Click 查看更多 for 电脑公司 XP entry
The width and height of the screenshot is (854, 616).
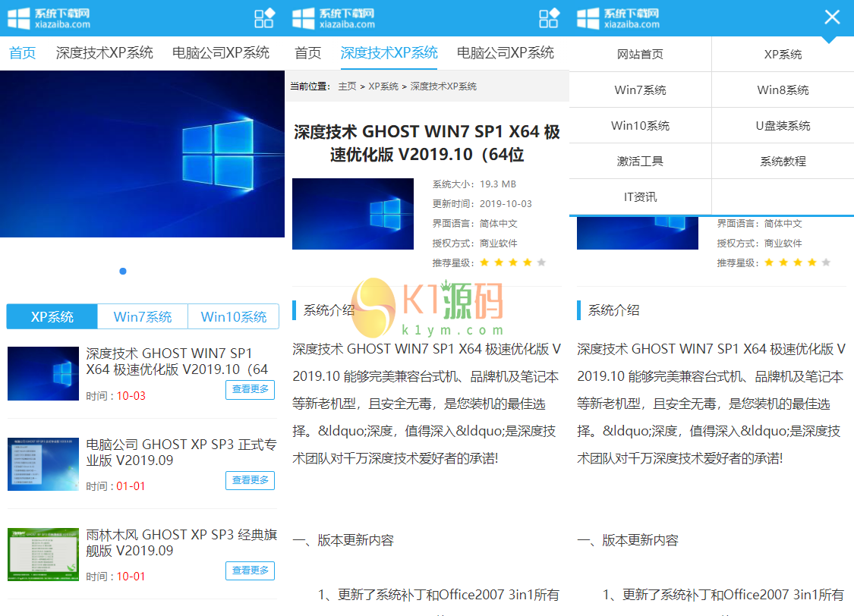250,480
